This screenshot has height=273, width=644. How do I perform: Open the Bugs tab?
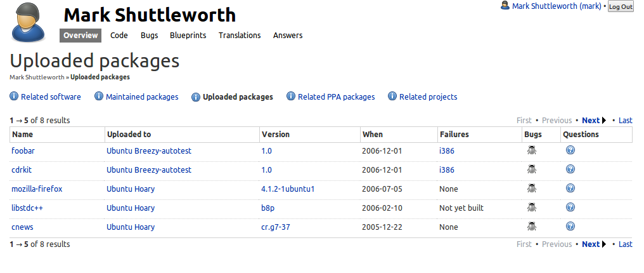(149, 36)
